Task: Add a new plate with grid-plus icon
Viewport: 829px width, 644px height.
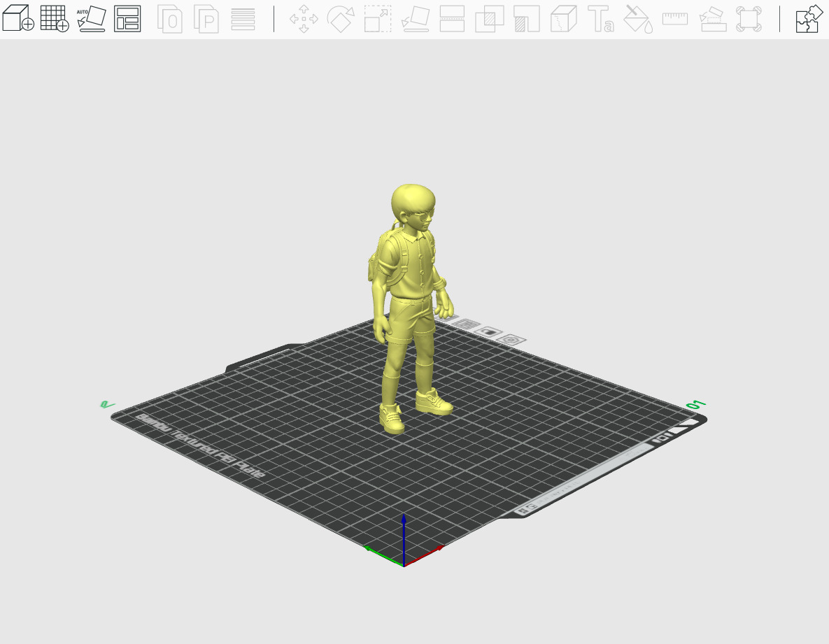Action: pos(55,18)
